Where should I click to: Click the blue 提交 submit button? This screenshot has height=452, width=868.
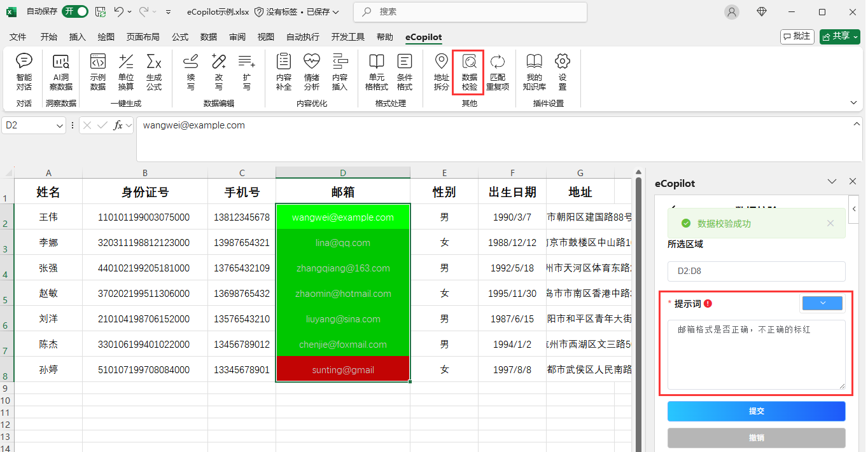pos(756,411)
